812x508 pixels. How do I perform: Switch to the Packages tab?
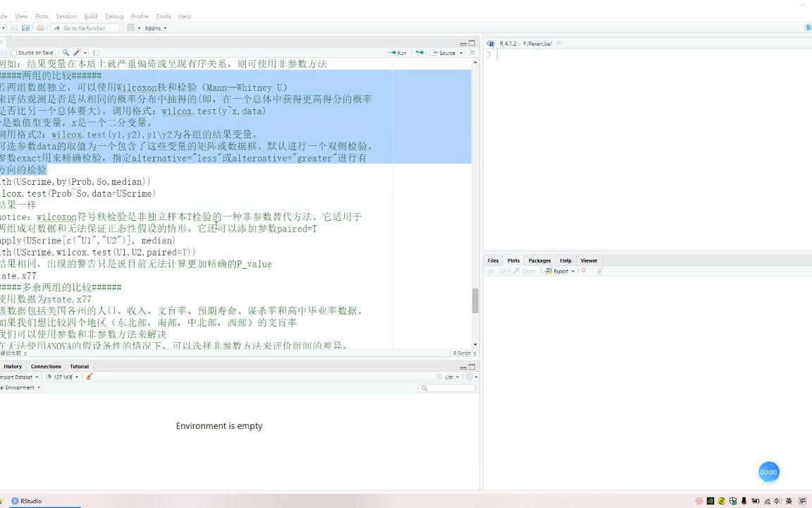[x=539, y=260]
